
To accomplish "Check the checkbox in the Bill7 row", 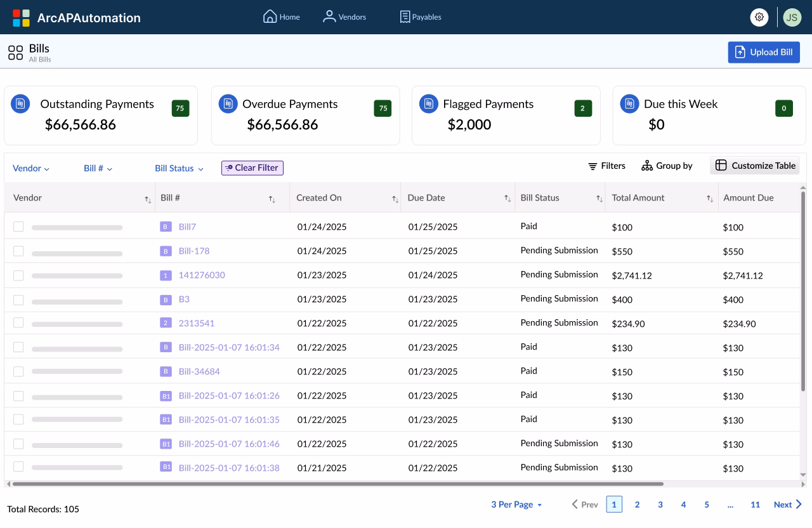I will [x=18, y=227].
